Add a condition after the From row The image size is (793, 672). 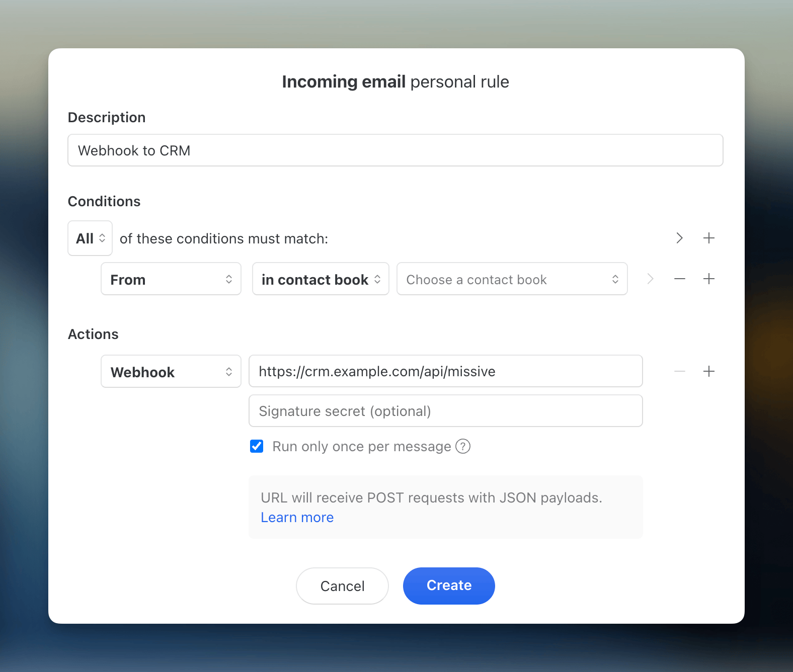[708, 279]
